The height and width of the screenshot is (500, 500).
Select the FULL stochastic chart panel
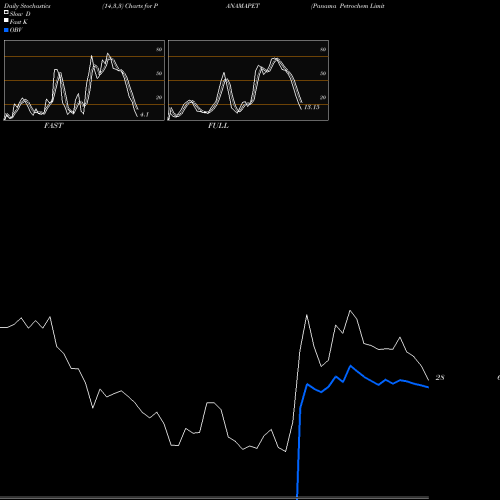248,80
